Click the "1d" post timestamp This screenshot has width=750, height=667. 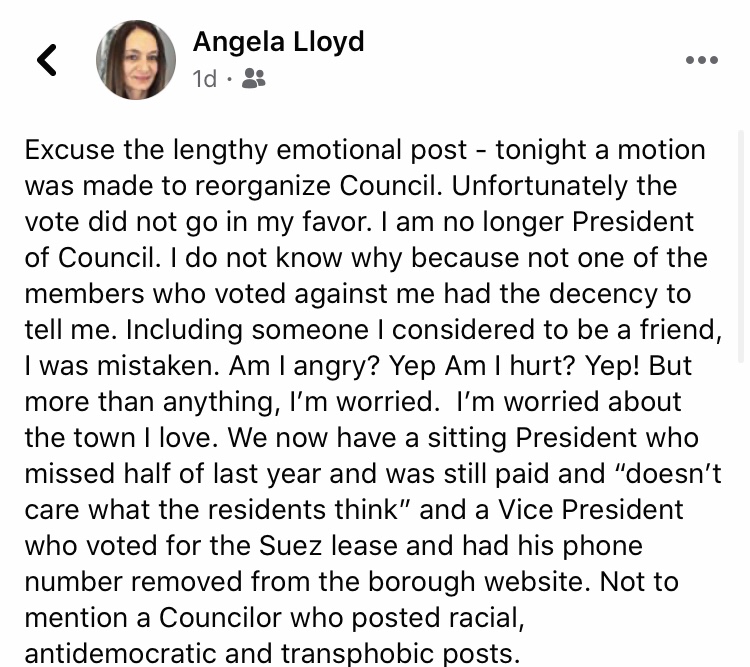point(204,78)
